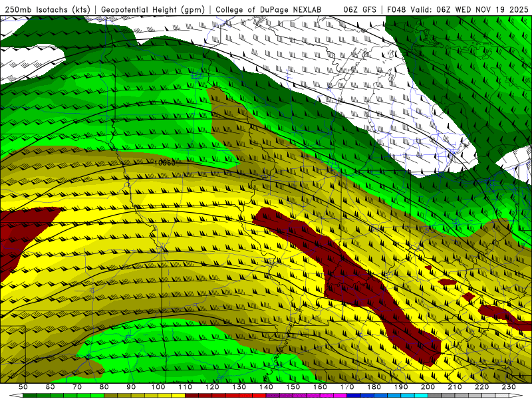Click the 130 knot colorbar label
Image resolution: width=532 pixels, height=399 pixels.
pyautogui.click(x=239, y=387)
